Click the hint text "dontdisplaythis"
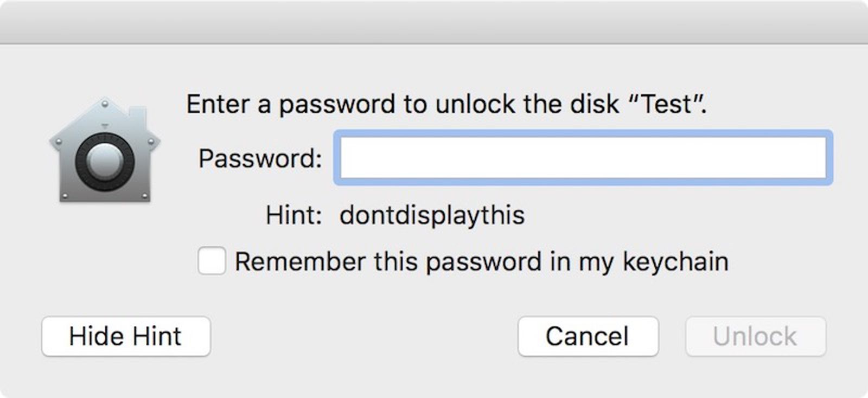868x398 pixels. (432, 215)
